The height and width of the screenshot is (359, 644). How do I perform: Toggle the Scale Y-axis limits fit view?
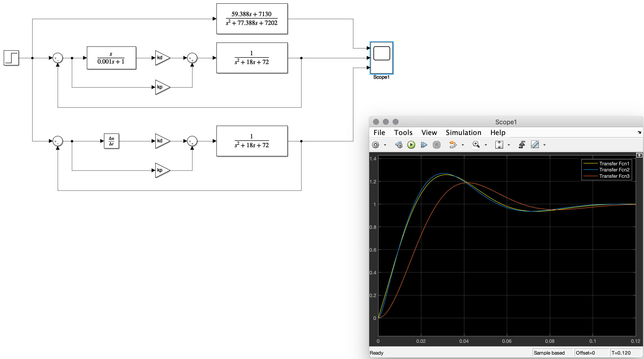click(500, 145)
